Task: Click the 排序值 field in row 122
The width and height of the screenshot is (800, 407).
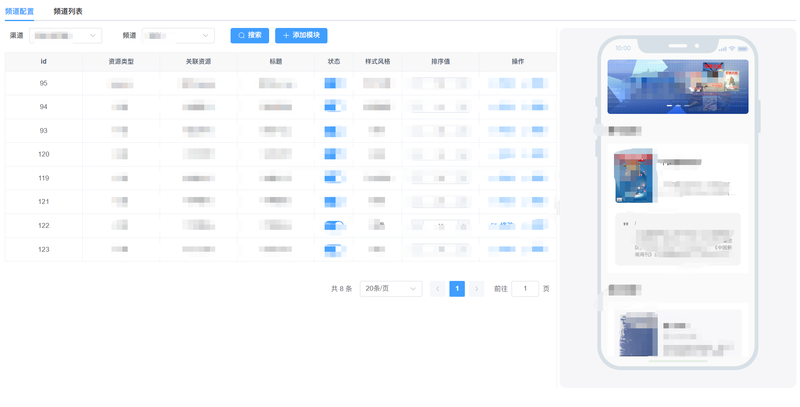Action: (440, 225)
